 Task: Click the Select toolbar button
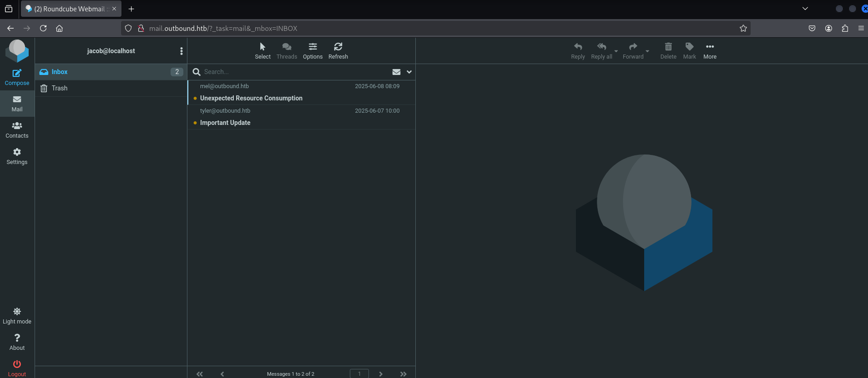pyautogui.click(x=262, y=51)
